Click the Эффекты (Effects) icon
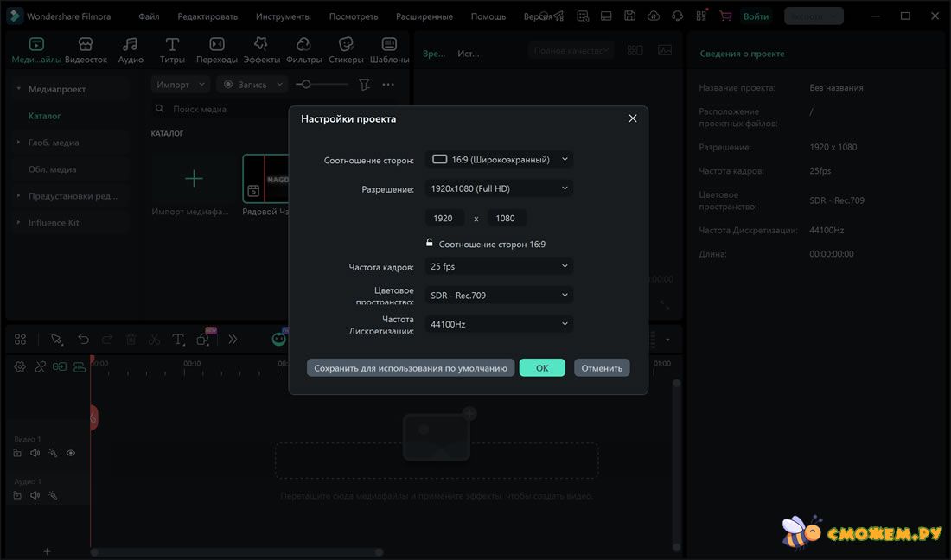Screen dimensions: 951x560 click(x=261, y=45)
